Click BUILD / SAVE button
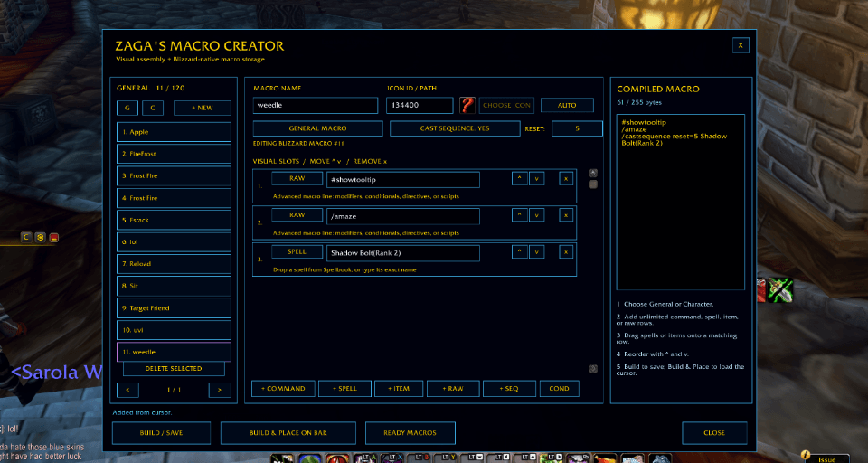Image resolution: width=868 pixels, height=463 pixels. click(x=161, y=433)
